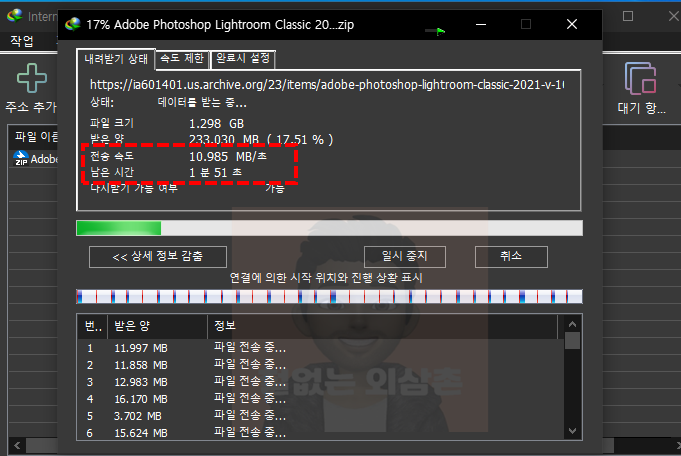The height and width of the screenshot is (456, 681).
Task: Click the main window horizontal scroll left arrow
Action: pos(17,446)
